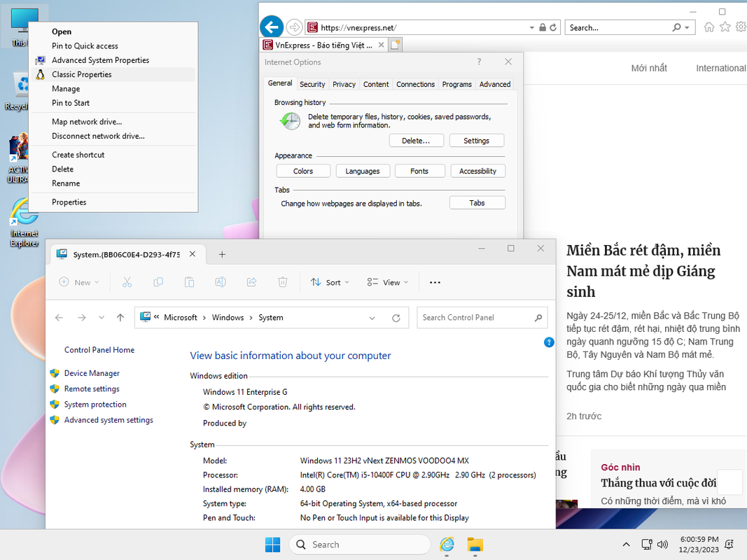The image size is (747, 560).
Task: Open a new tab in Internet Explorer
Action: point(396,45)
